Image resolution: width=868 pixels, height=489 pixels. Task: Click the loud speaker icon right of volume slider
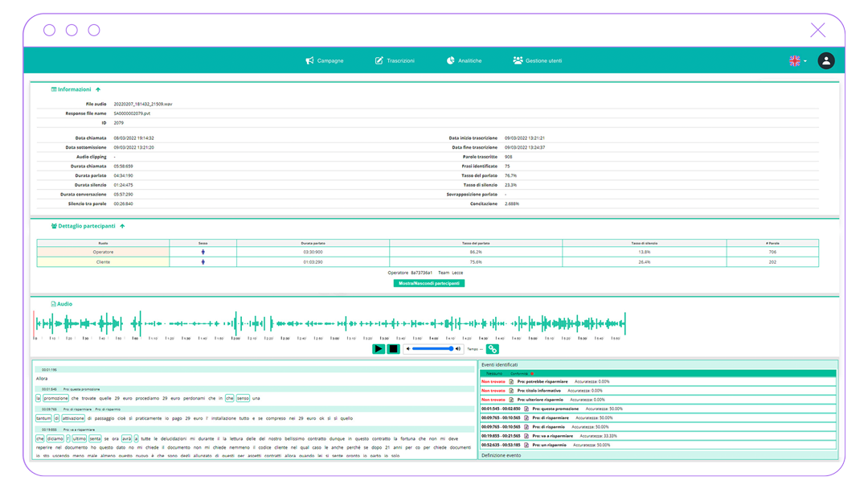point(458,349)
